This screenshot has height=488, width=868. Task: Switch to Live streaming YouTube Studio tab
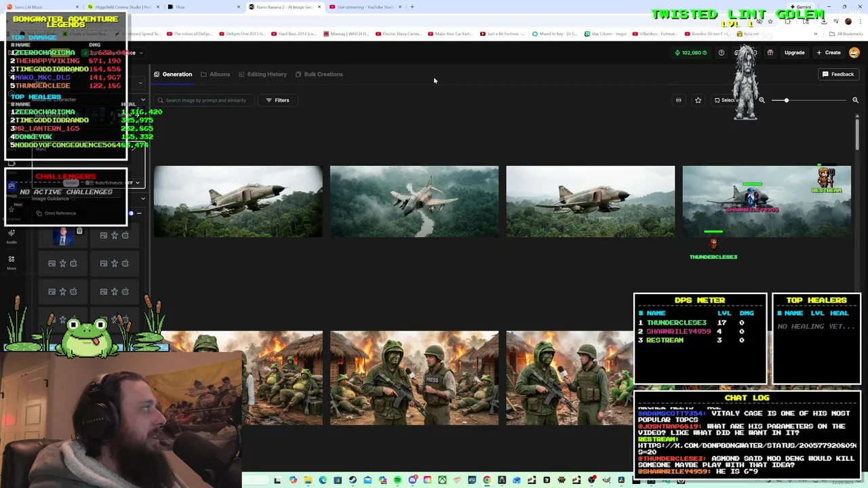point(365,7)
